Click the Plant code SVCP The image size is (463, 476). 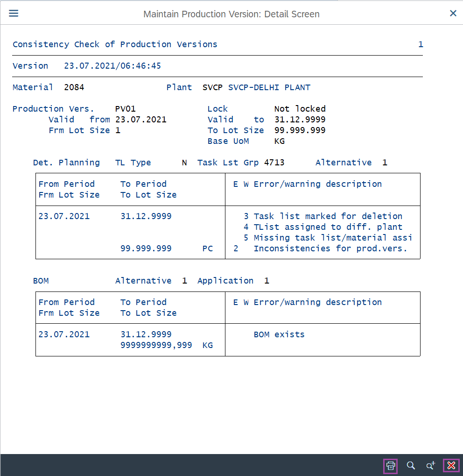(x=212, y=87)
